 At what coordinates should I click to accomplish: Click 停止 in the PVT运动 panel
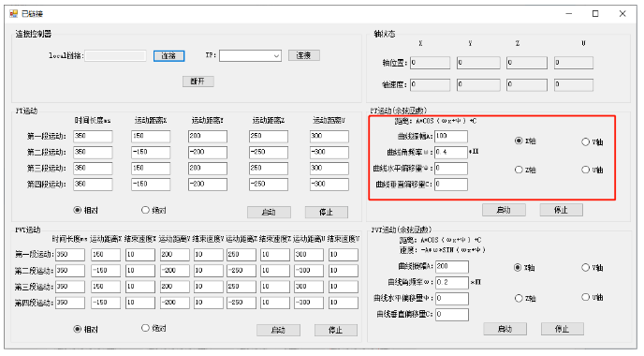336,330
